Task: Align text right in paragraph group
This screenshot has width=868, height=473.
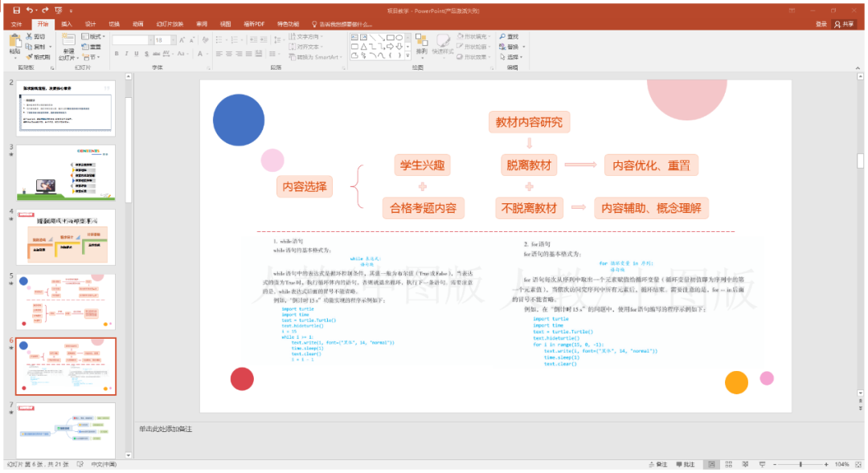Action: 240,54
